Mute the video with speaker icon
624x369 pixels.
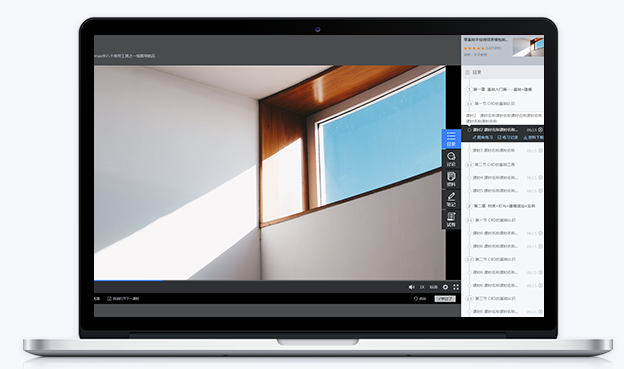pyautogui.click(x=411, y=287)
